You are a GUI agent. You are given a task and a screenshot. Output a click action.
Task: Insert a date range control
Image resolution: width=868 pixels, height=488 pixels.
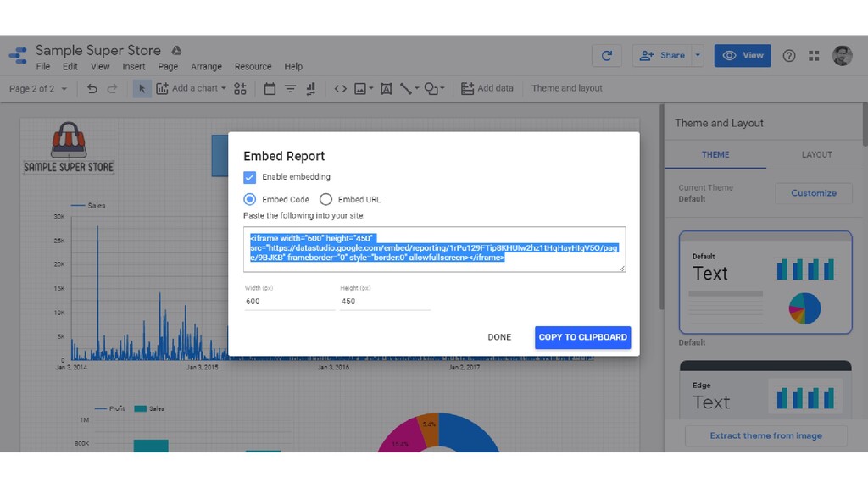tap(270, 88)
